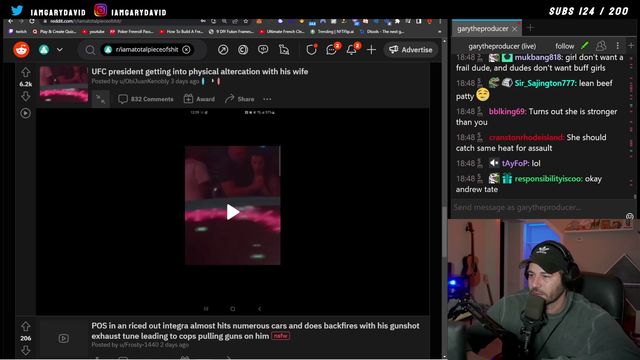Image resolution: width=640 pixels, height=360 pixels.
Task: Open 832 Comments on UFC post
Action: [146, 99]
